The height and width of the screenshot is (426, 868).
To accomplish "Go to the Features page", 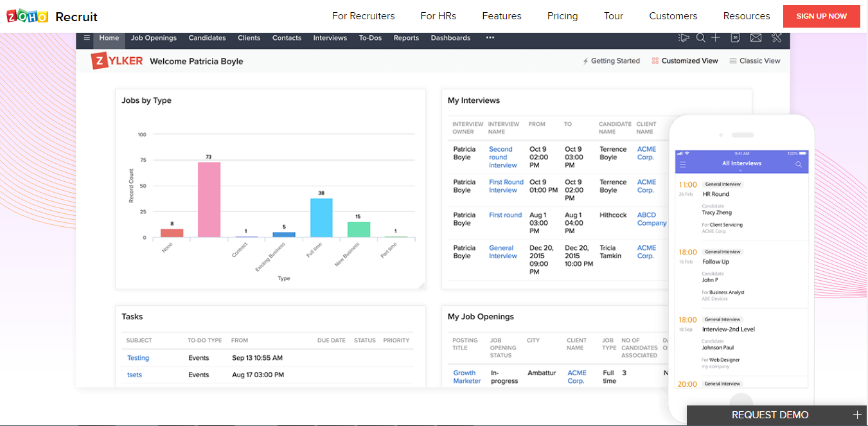I will pyautogui.click(x=502, y=16).
